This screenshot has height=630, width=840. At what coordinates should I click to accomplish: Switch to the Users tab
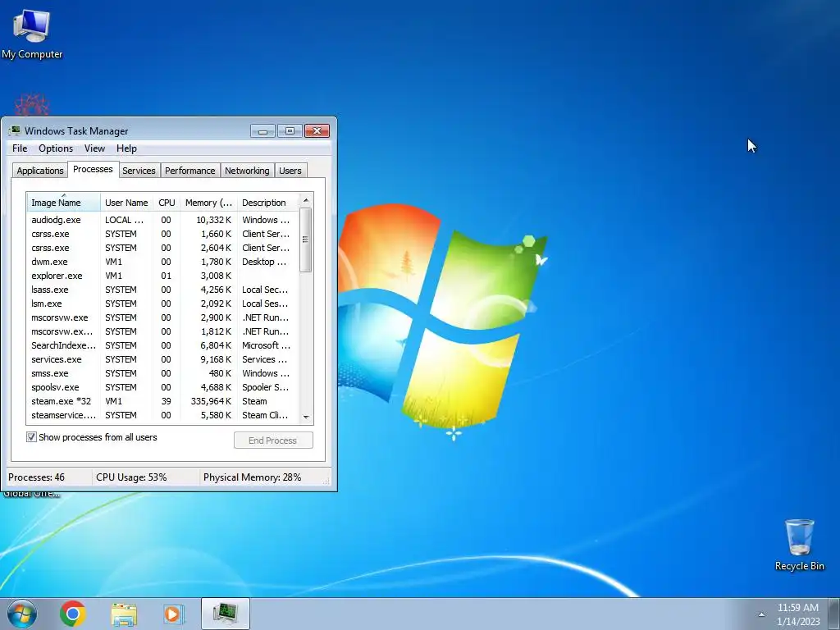coord(290,171)
